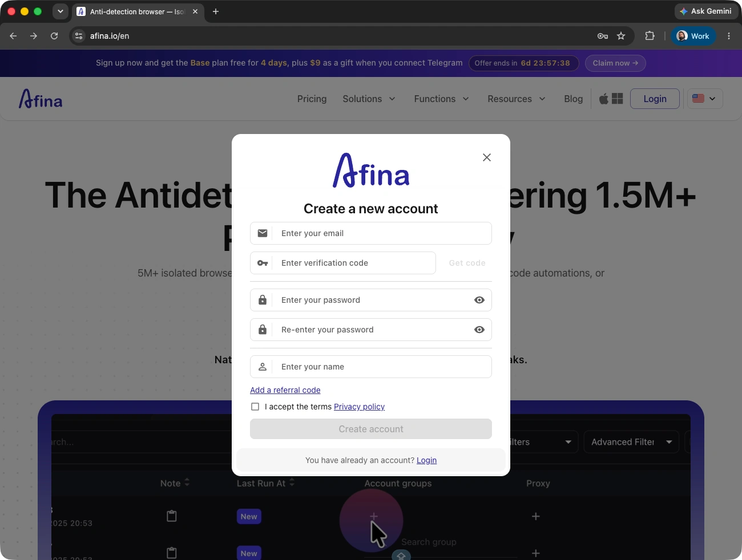This screenshot has width=742, height=560.
Task: Click the Enter your name field
Action: pyautogui.click(x=371, y=367)
